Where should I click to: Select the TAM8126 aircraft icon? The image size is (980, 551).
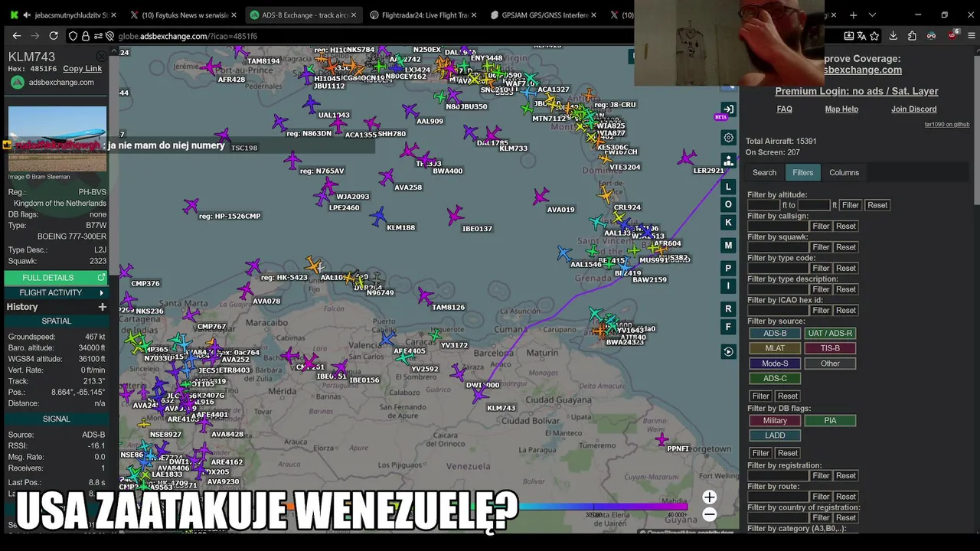point(426,296)
